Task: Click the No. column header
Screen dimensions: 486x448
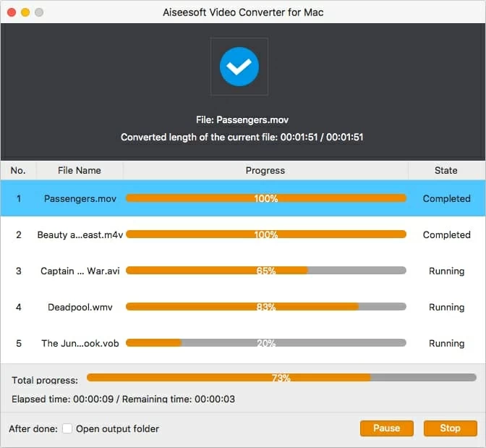Action: (x=18, y=171)
